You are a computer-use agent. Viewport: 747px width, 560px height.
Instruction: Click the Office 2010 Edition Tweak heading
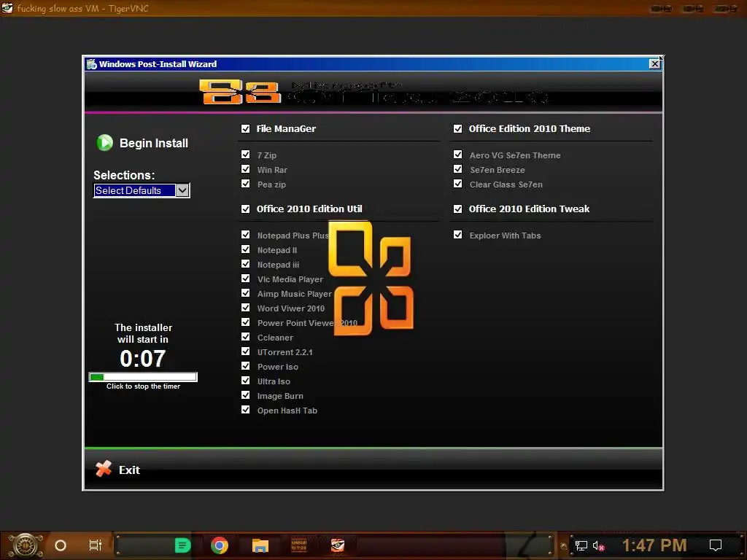click(529, 209)
